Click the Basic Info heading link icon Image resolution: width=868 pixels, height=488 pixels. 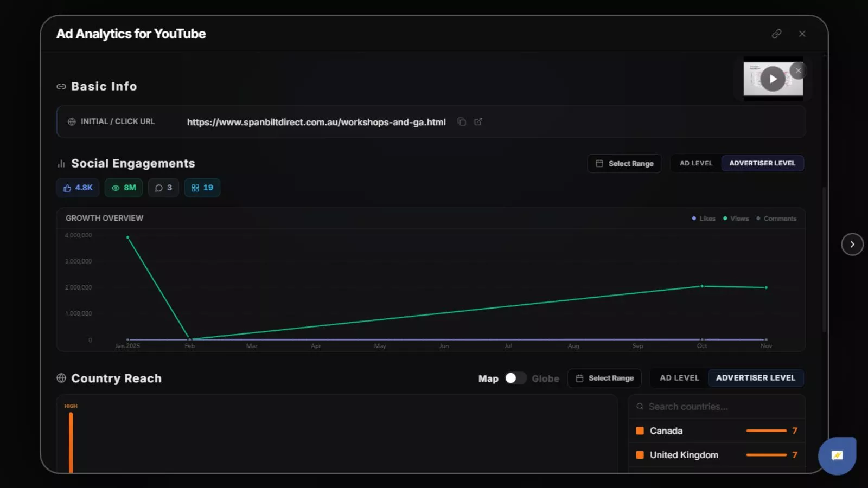[61, 87]
